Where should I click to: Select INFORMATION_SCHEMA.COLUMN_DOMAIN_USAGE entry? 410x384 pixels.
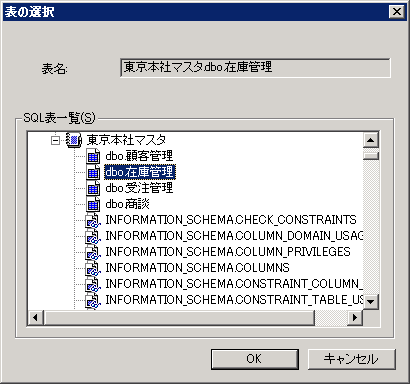pyautogui.click(x=234, y=236)
